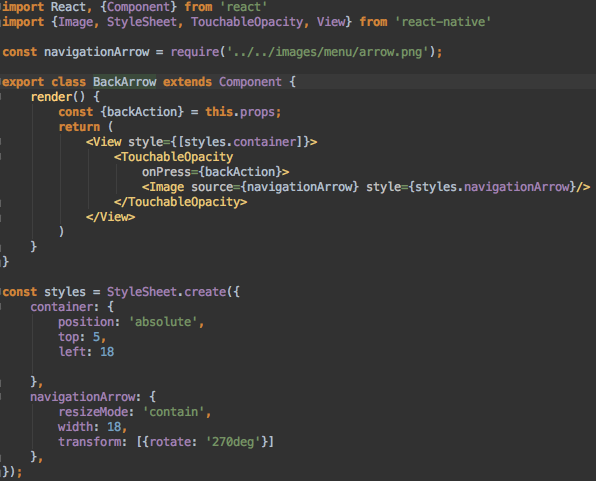This screenshot has height=481, width=596.
Task: Click the container key in the stylesheet
Action: point(62,307)
